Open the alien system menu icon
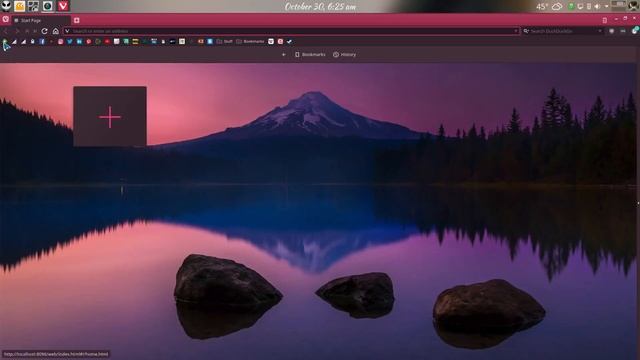 pos(6,6)
